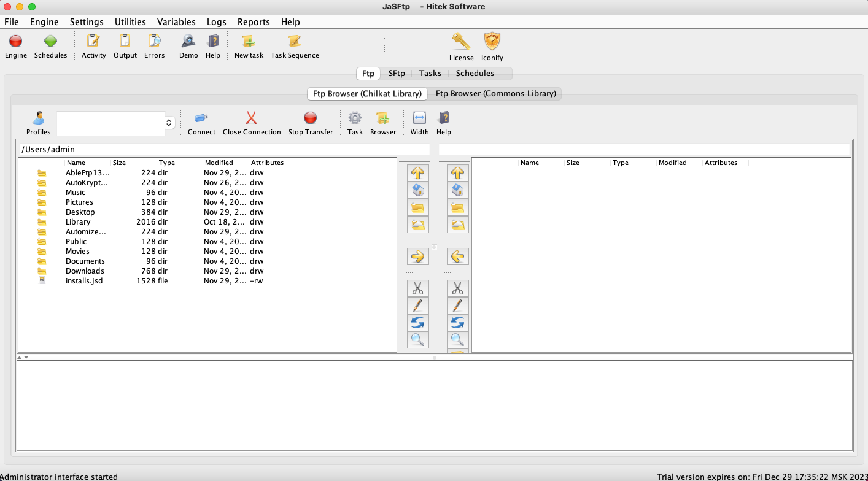Select Ftp Browser (Commons Library) tab

point(495,94)
